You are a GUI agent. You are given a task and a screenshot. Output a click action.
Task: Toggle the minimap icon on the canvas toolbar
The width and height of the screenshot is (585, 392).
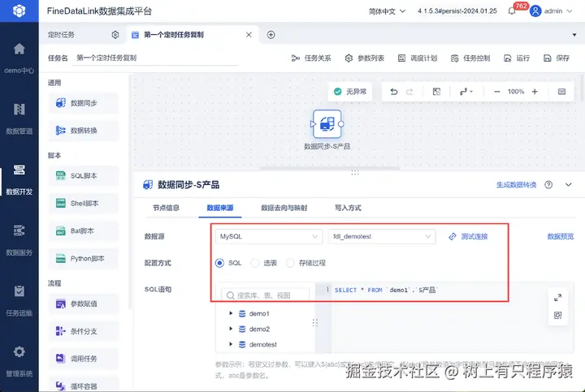(561, 92)
